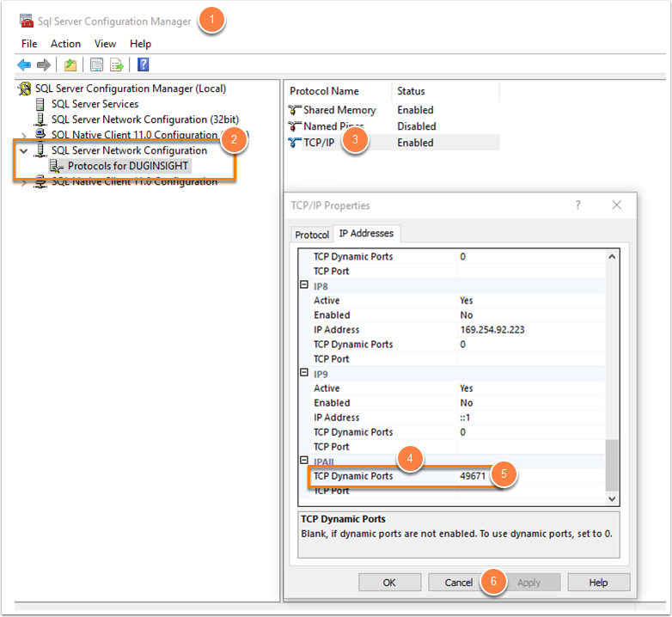The width and height of the screenshot is (672, 617).
Task: Select the Shared Memory protocol row
Action: pos(393,110)
